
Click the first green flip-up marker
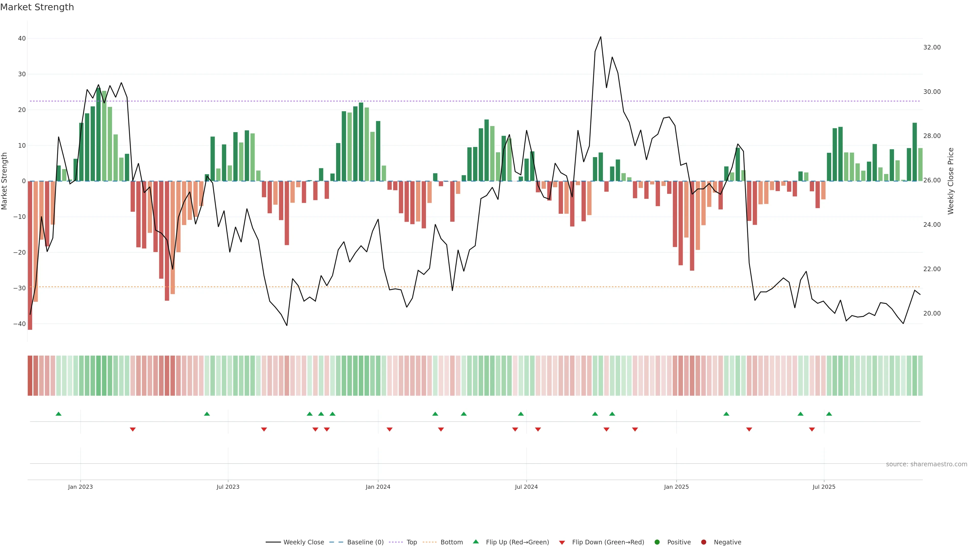point(58,414)
